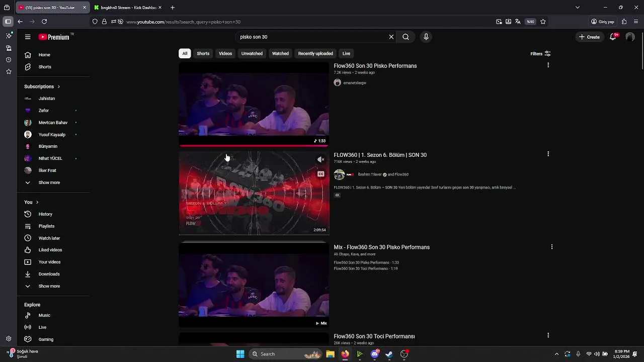Open the notifications bell
The width and height of the screenshot is (644, 362).
613,37
